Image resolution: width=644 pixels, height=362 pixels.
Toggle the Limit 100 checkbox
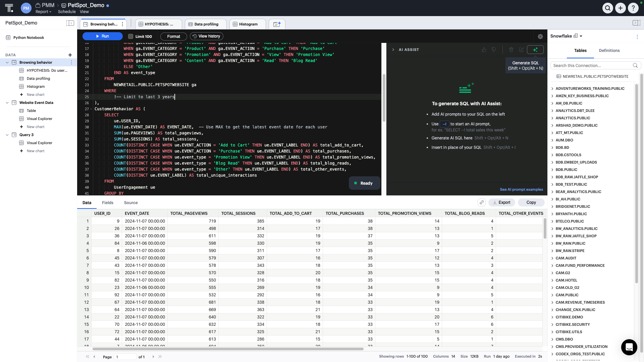(131, 37)
